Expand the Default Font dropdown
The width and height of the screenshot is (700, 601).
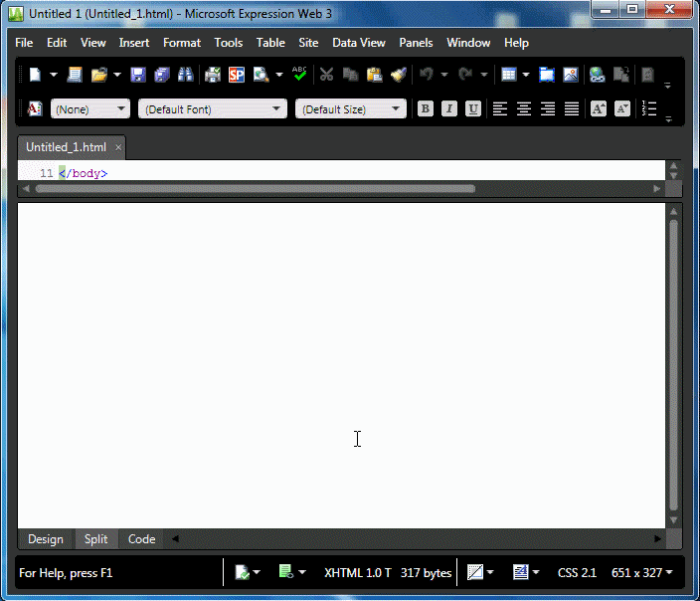(x=213, y=109)
